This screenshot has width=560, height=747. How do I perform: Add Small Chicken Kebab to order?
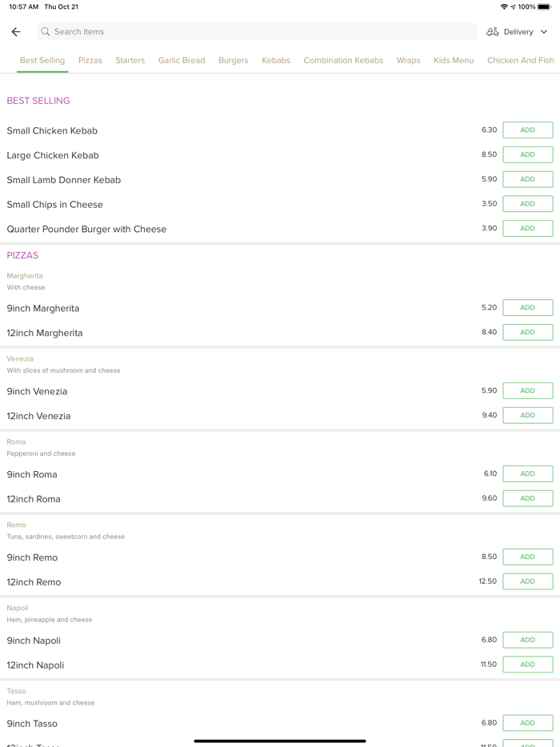pyautogui.click(x=527, y=130)
